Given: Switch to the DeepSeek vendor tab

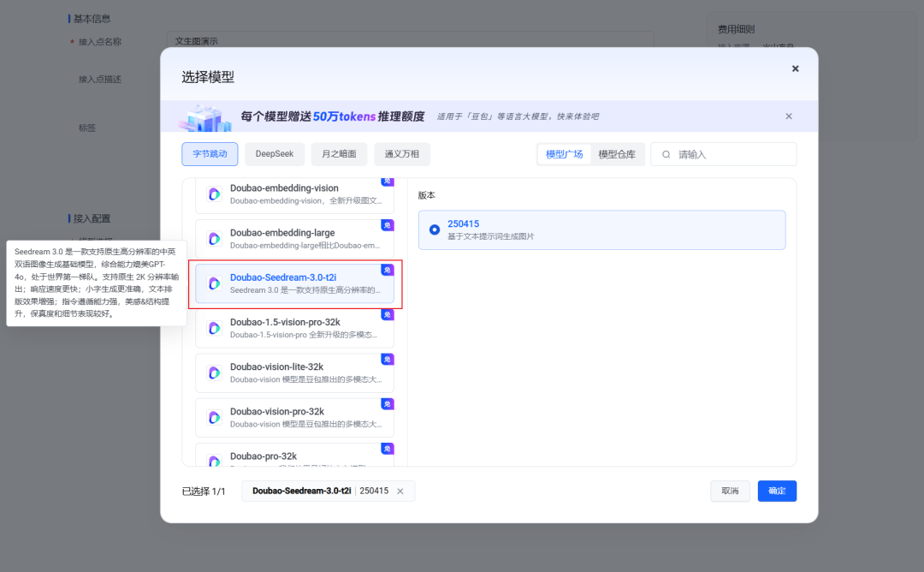Looking at the screenshot, I should coord(274,154).
